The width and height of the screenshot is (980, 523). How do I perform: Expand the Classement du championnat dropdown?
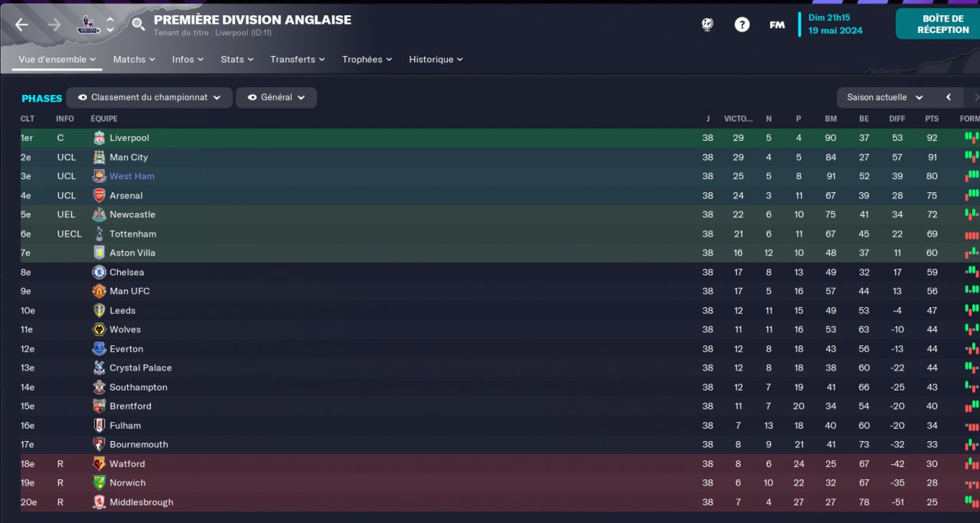click(x=149, y=97)
